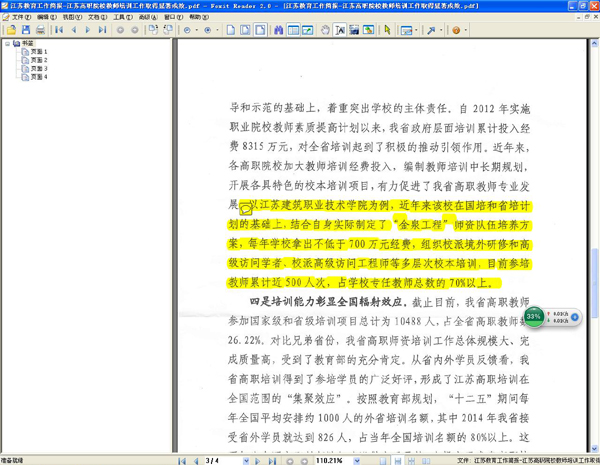Select bookmark 页面 2
The image size is (600, 465).
pos(38,61)
